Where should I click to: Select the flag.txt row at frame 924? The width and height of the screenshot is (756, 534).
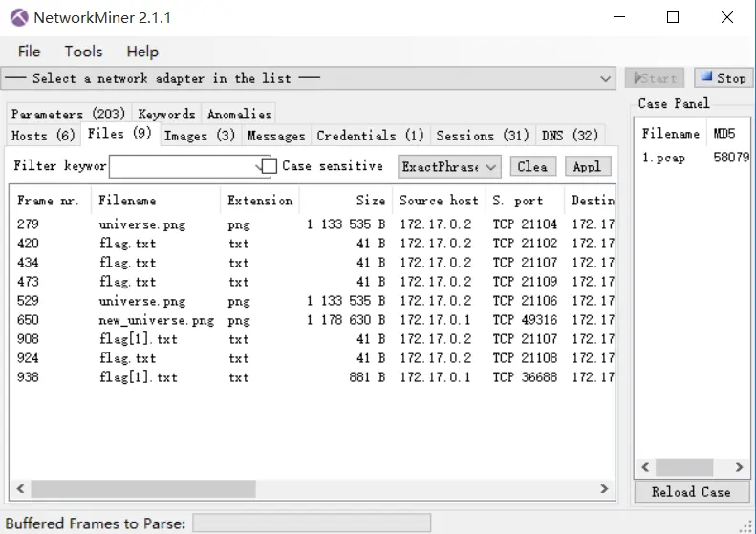(313, 358)
